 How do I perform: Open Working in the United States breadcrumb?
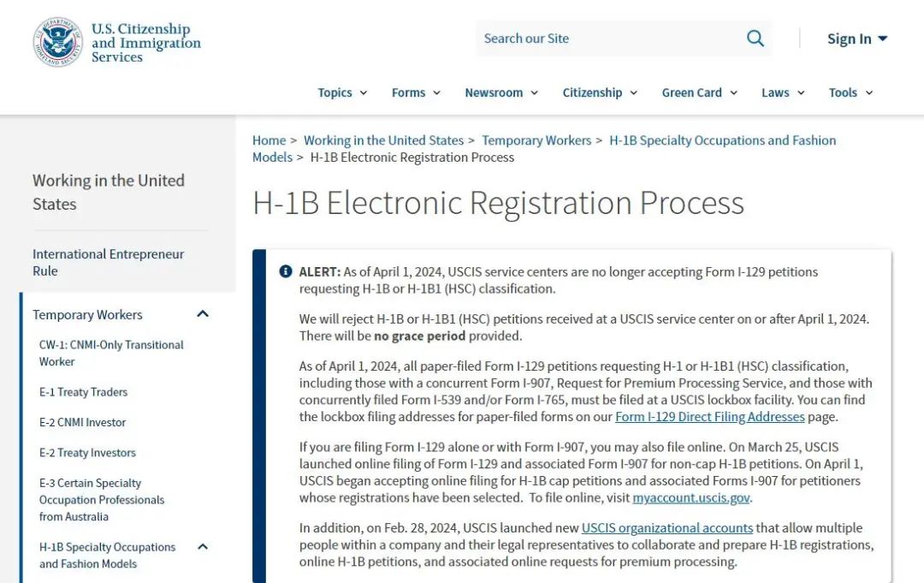point(383,140)
